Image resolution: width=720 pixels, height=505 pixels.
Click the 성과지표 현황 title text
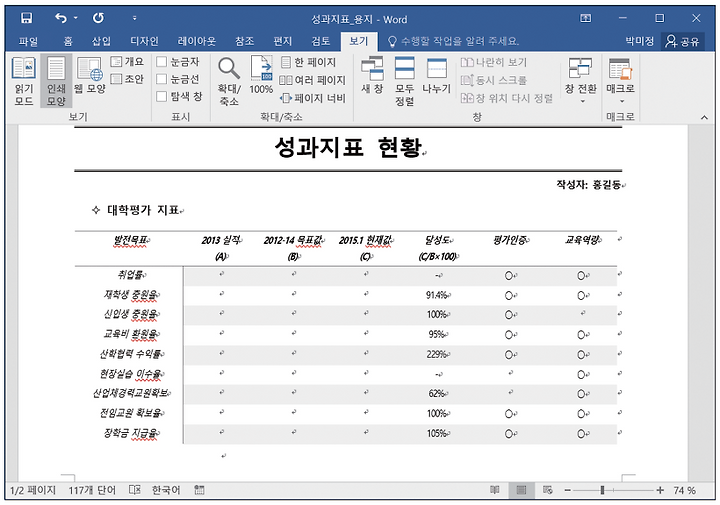(348, 148)
